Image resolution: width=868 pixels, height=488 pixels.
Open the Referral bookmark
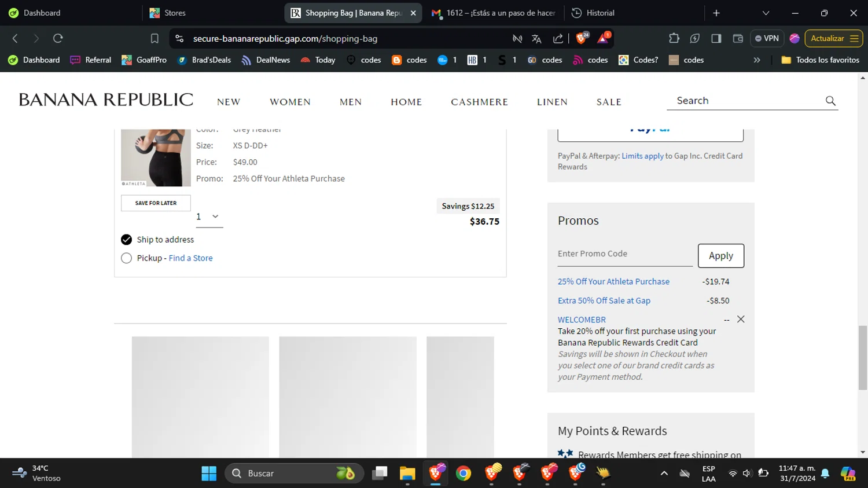coord(91,60)
